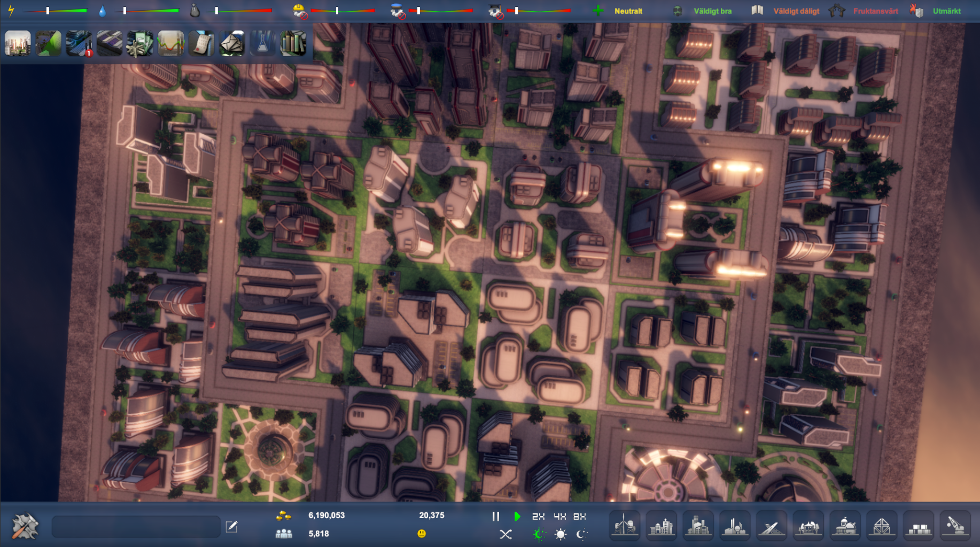980x547 pixels.
Task: Click the population people icon
Action: [x=284, y=534]
